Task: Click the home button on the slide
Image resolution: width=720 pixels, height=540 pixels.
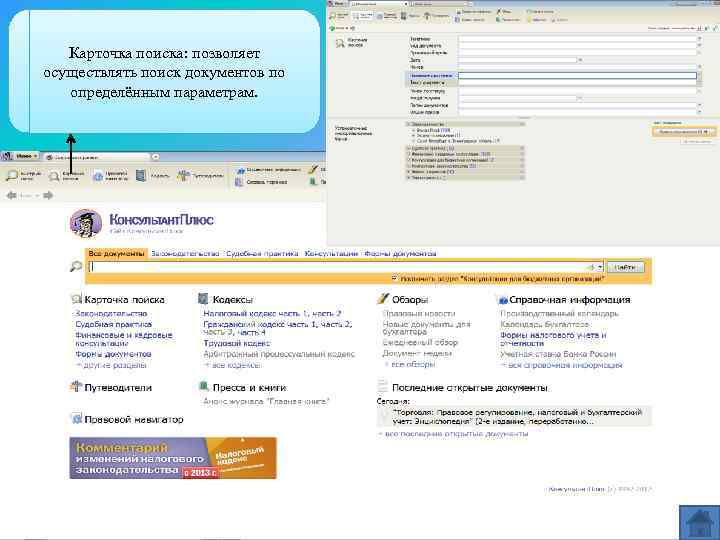Action: pyautogui.click(x=699, y=523)
